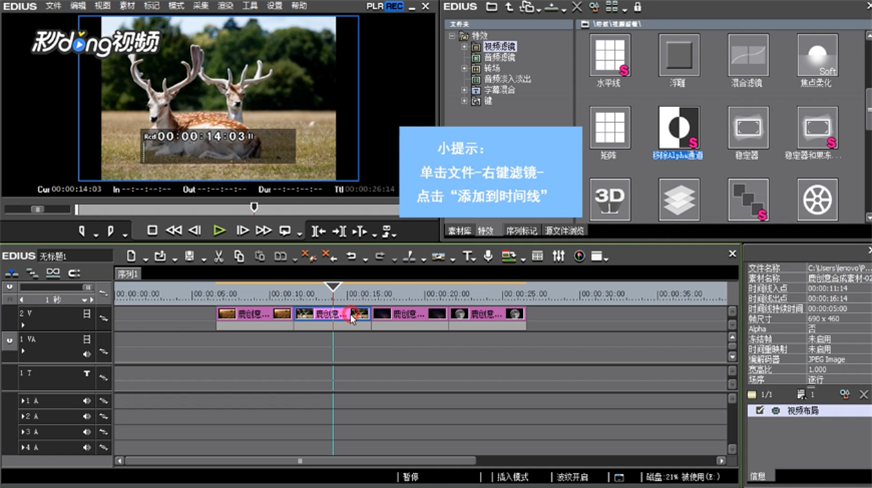Toggle the 视频布局 checkbox

point(760,410)
